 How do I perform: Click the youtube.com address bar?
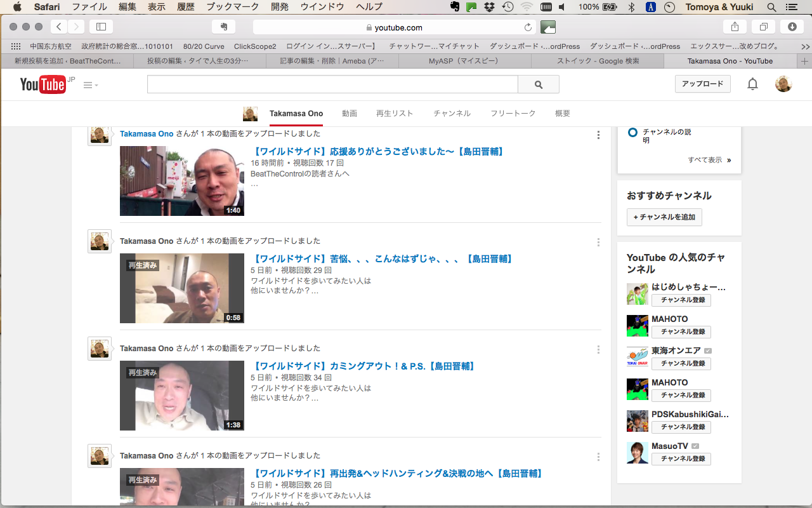(395, 27)
